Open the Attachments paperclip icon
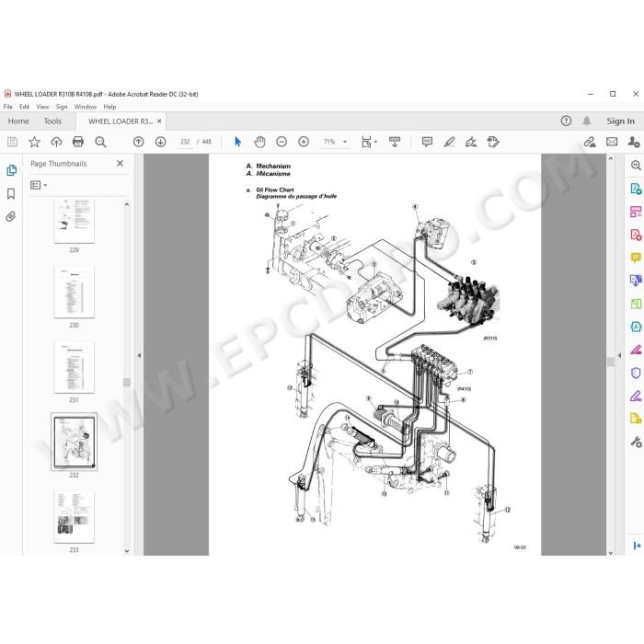 [11, 216]
